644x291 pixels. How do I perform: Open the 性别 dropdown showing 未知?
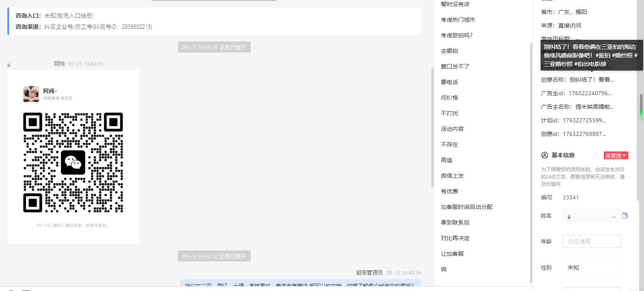591,268
